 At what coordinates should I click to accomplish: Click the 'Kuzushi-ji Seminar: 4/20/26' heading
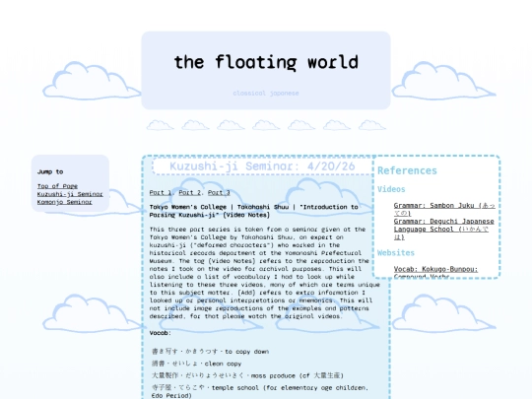click(x=262, y=166)
